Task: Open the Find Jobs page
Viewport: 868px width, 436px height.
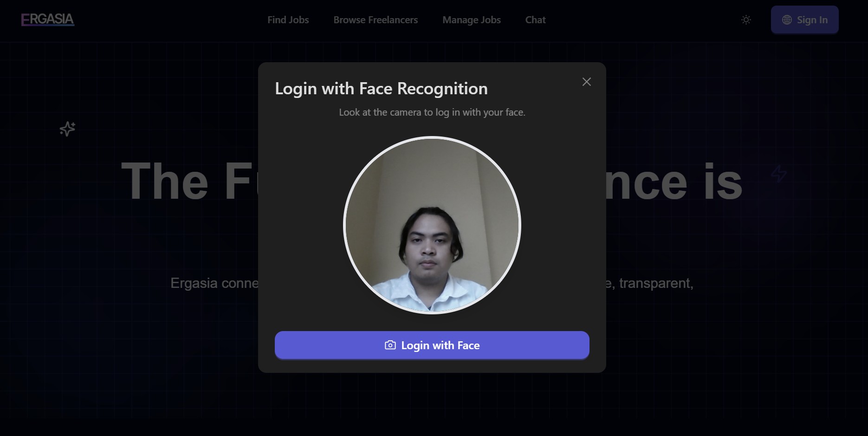Action: (x=288, y=20)
